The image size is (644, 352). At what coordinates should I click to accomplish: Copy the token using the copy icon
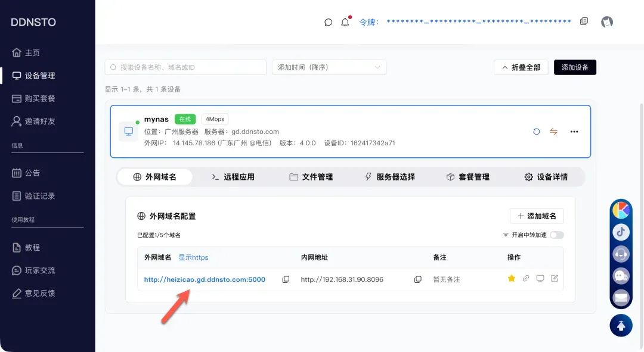584,21
